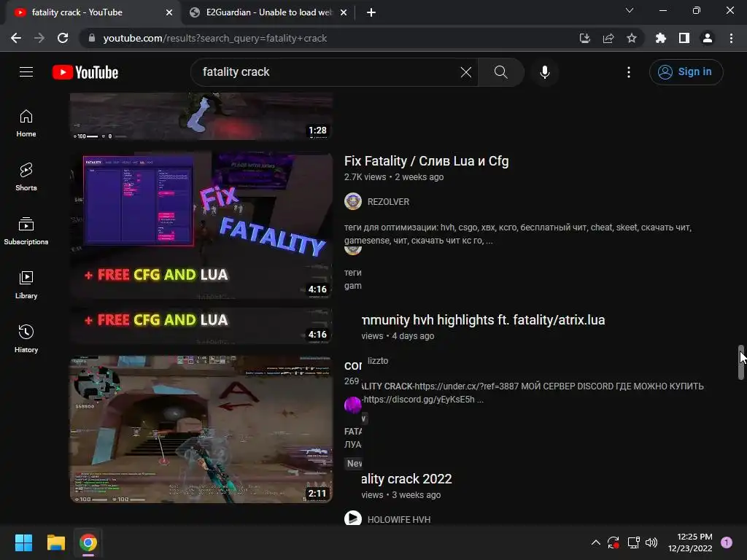
Task: Open HOLOWIFE HVH channel avatar
Action: 353,518
